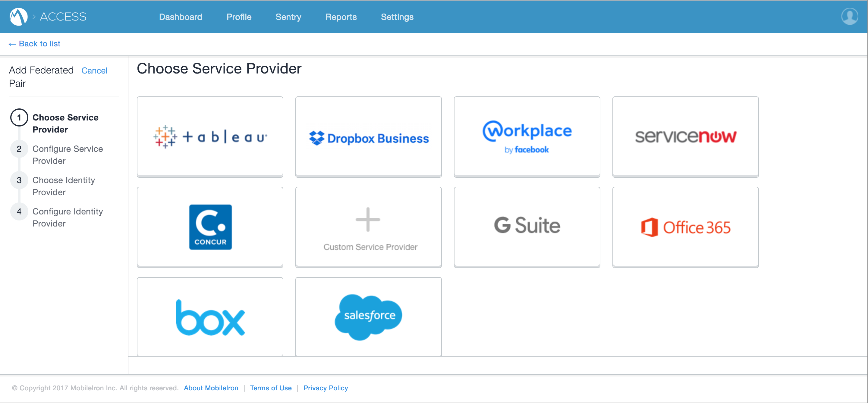This screenshot has width=868, height=403.
Task: Select Tableau as the service provider
Action: click(x=209, y=137)
